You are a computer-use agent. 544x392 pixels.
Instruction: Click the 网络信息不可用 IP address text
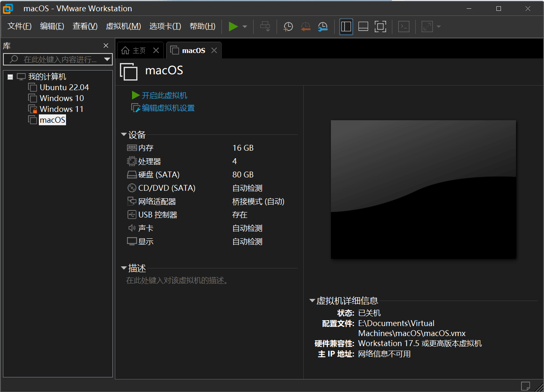(384, 354)
